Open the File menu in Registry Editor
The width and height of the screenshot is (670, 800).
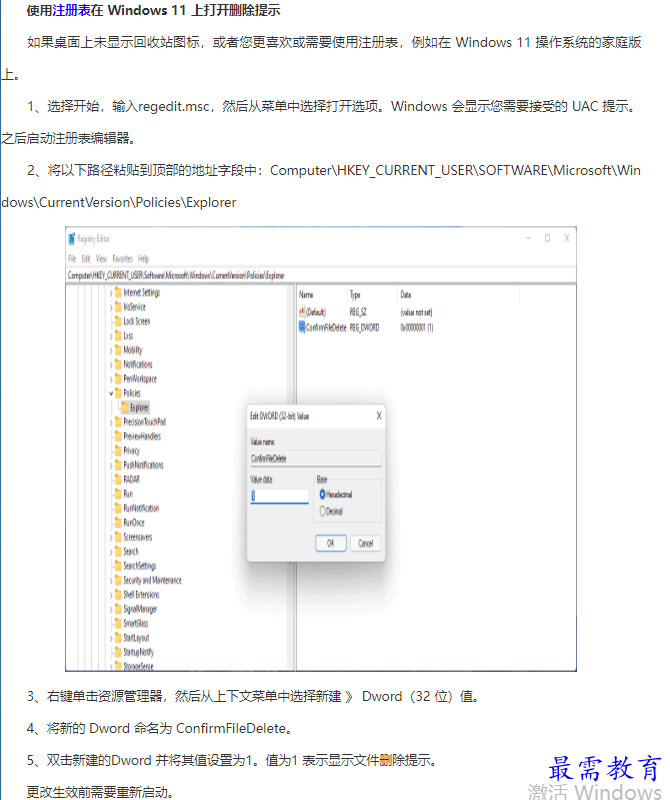[72, 259]
